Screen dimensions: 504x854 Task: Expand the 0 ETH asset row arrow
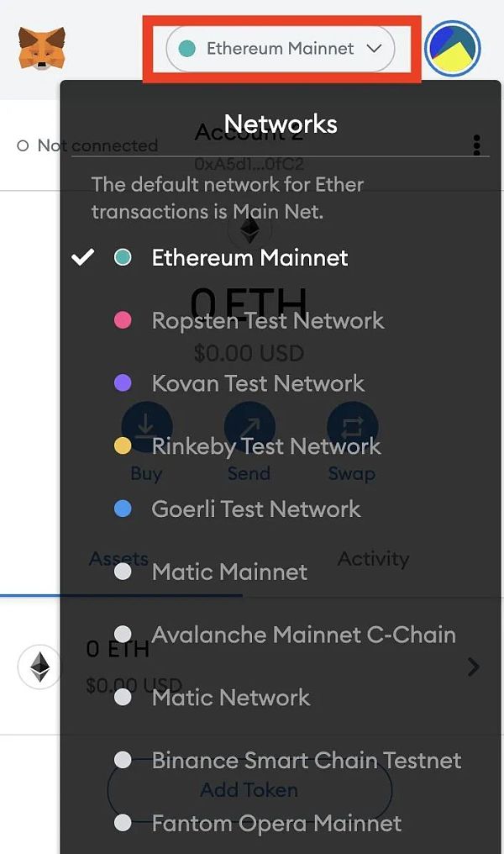pos(474,667)
